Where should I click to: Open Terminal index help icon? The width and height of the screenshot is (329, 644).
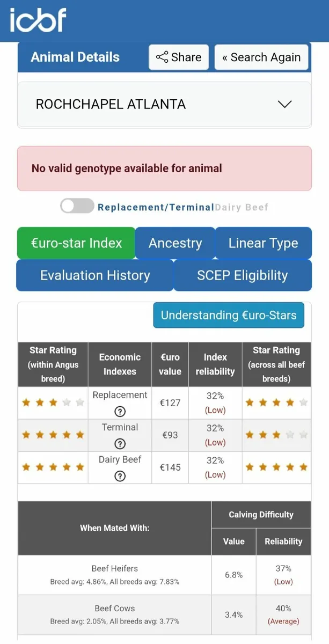pyautogui.click(x=120, y=444)
